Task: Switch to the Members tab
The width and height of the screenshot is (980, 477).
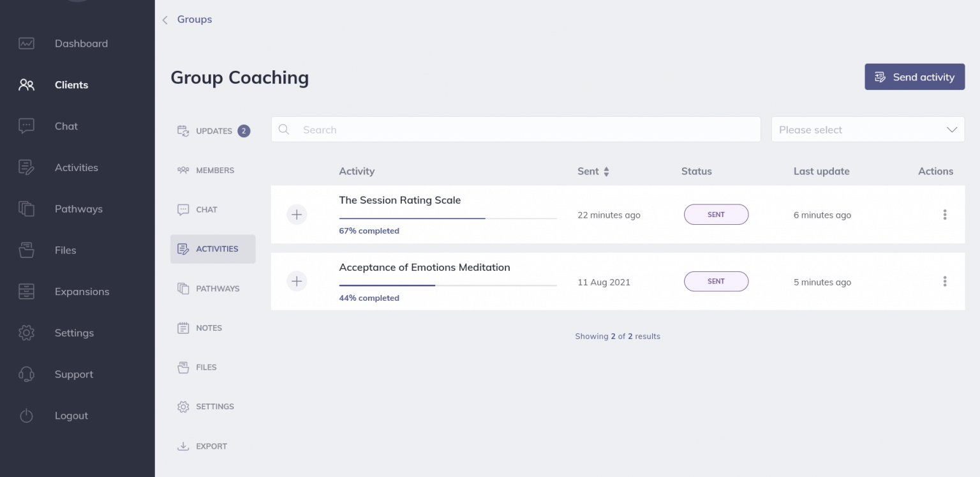Action: 213,170
